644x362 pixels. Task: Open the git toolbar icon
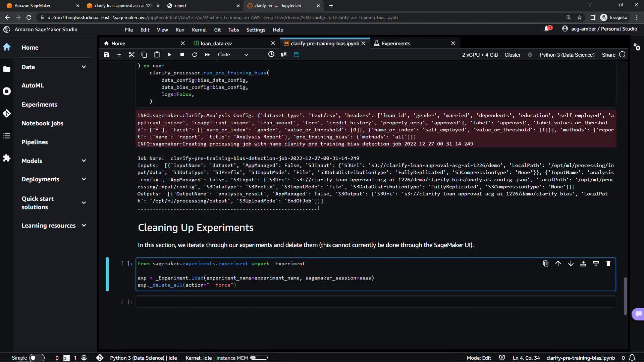click(284, 54)
